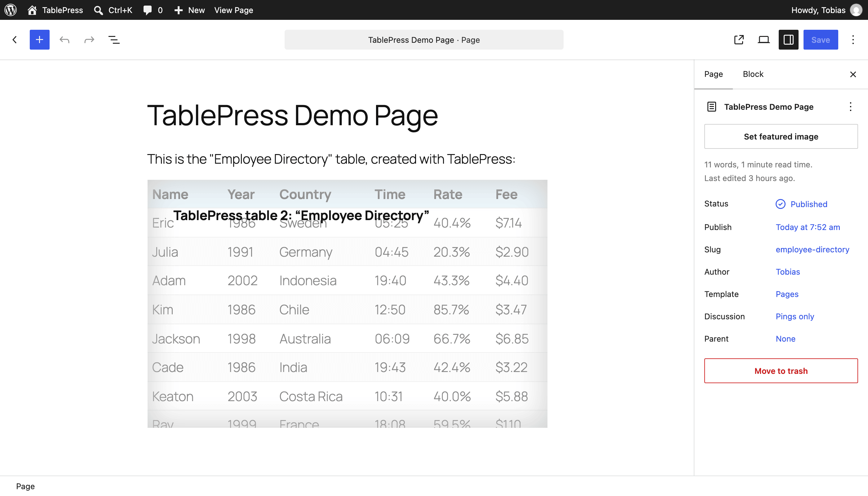
Task: Click the Jackson name cell
Action: tap(176, 338)
